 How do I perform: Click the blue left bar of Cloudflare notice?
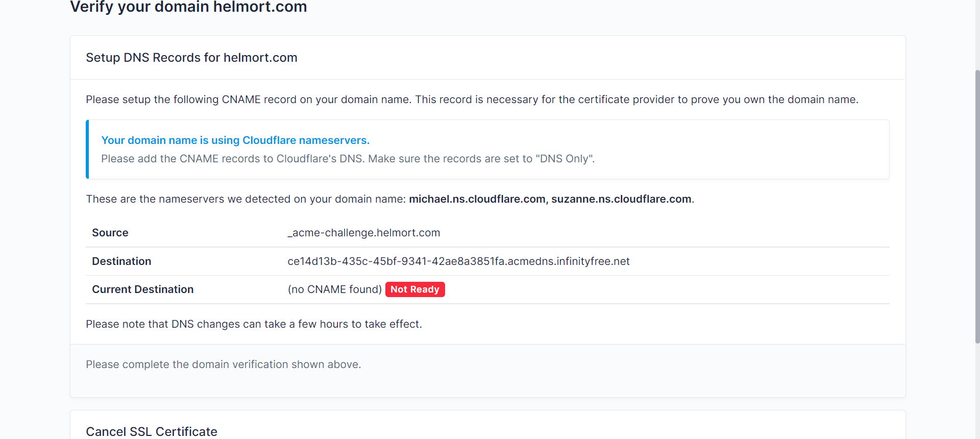[x=87, y=149]
